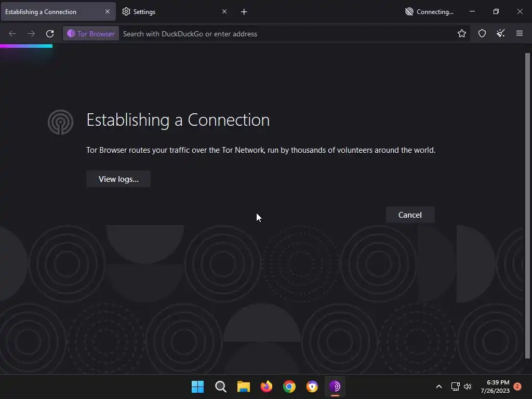The height and width of the screenshot is (399, 532).
Task: Open File Explorer from taskbar
Action: click(x=243, y=387)
